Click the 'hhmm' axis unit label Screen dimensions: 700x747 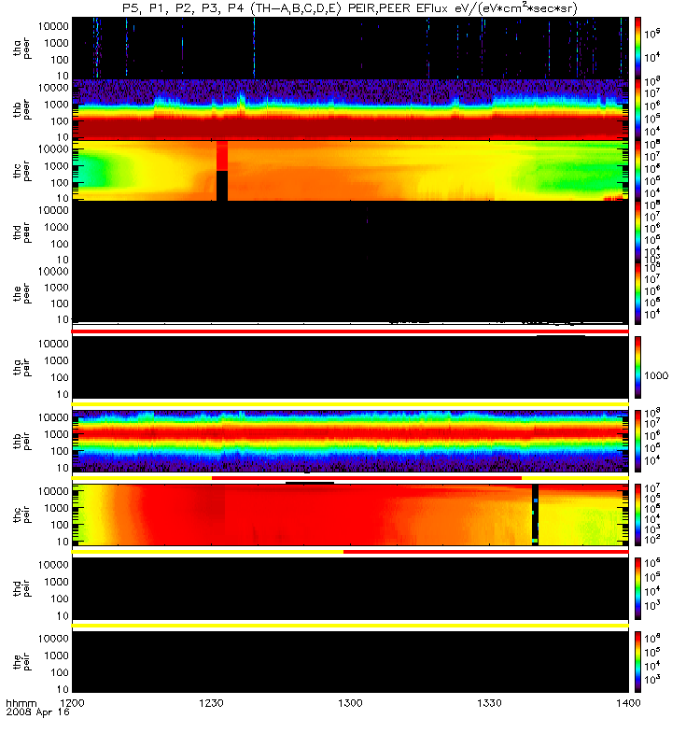(x=21, y=703)
